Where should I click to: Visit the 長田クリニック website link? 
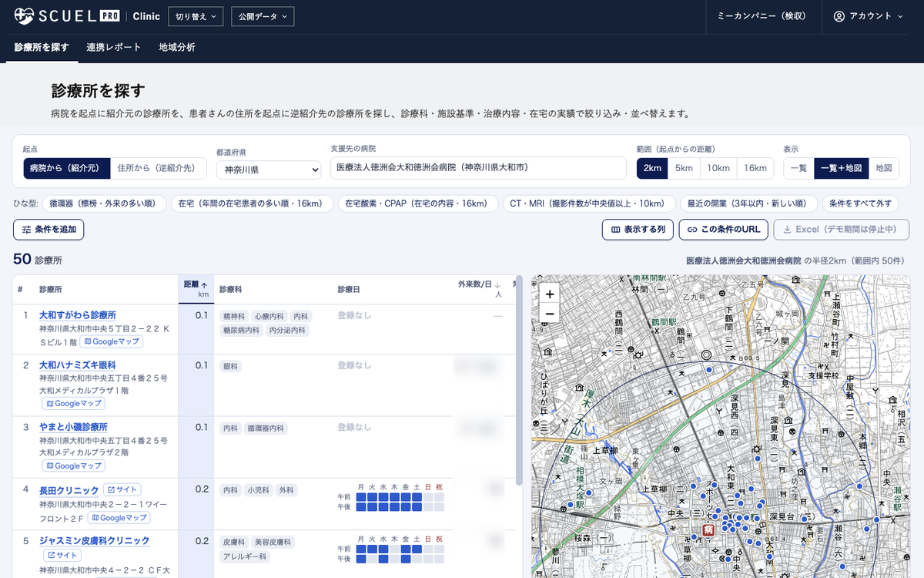point(122,490)
